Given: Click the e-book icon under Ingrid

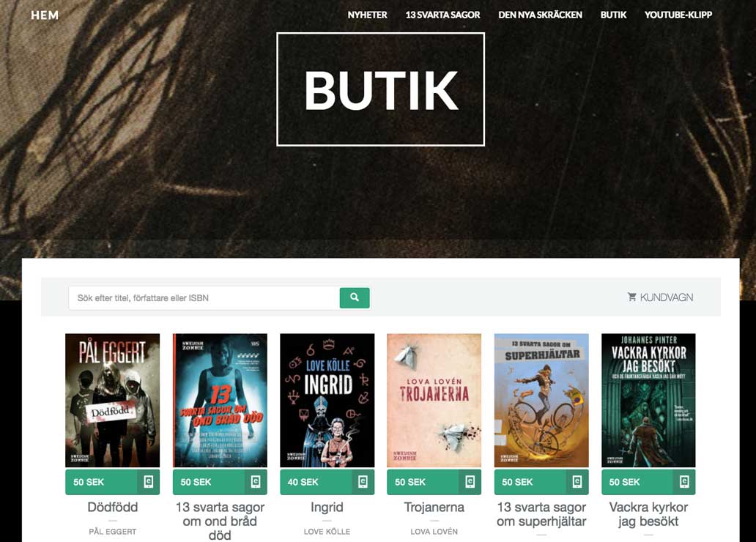Looking at the screenshot, I should (363, 482).
